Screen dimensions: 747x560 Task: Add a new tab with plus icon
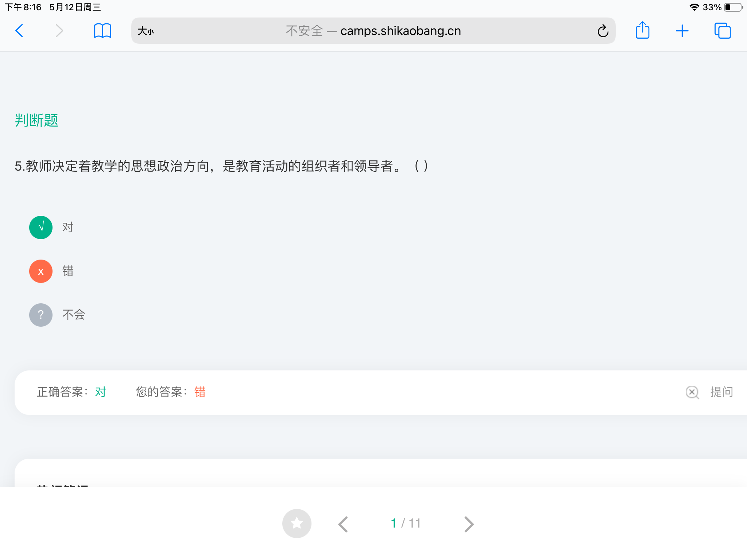point(682,31)
